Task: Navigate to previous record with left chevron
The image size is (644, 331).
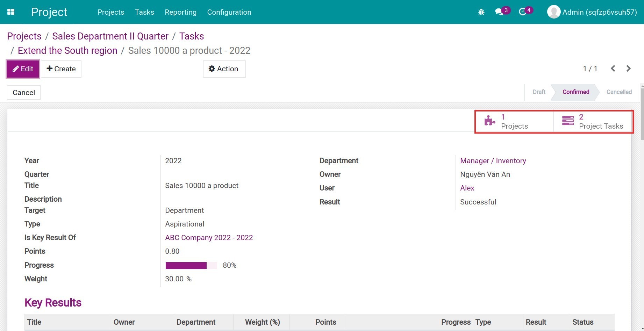Action: click(613, 69)
